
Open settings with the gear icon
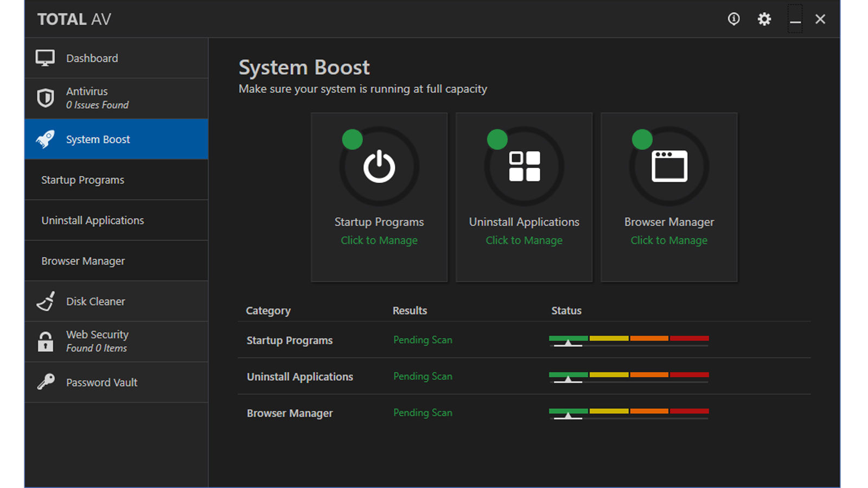click(764, 20)
